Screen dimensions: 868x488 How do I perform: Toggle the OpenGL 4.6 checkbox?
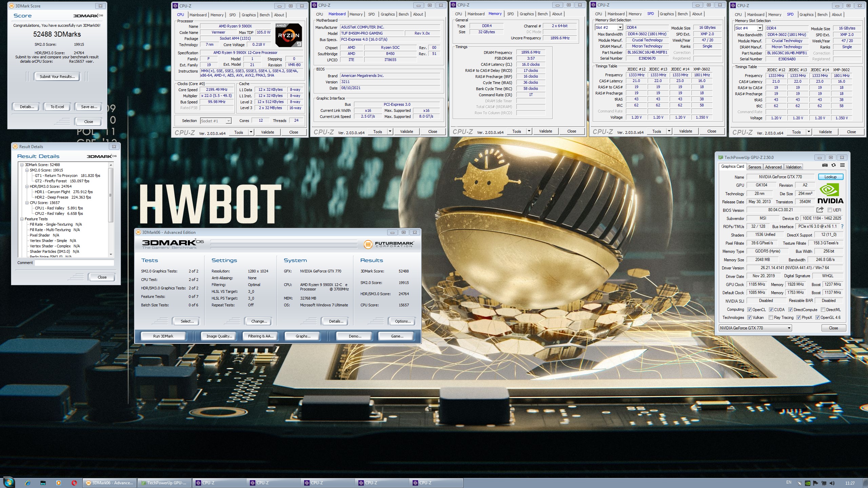click(x=817, y=318)
